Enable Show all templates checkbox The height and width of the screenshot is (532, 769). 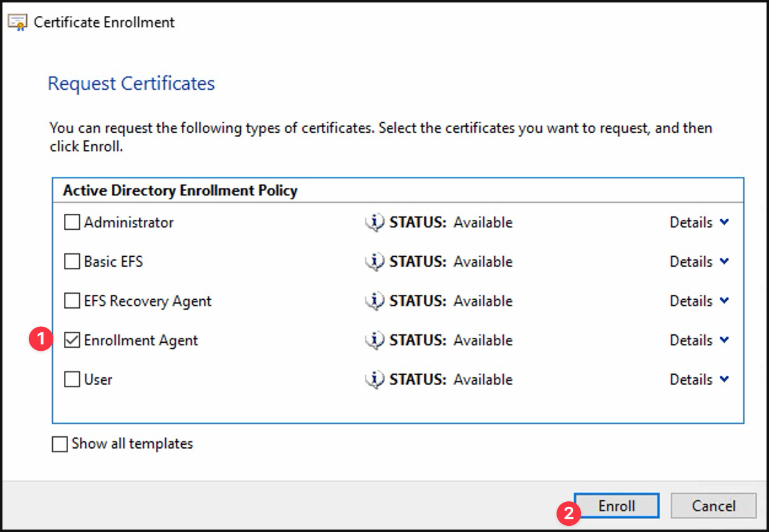[x=60, y=444]
